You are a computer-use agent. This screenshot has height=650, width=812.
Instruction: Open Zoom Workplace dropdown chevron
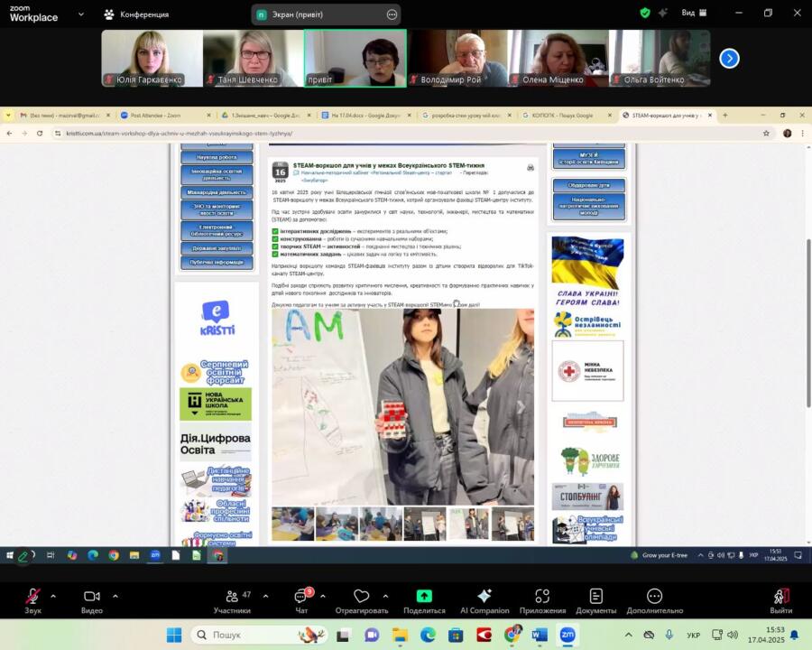pyautogui.click(x=81, y=14)
